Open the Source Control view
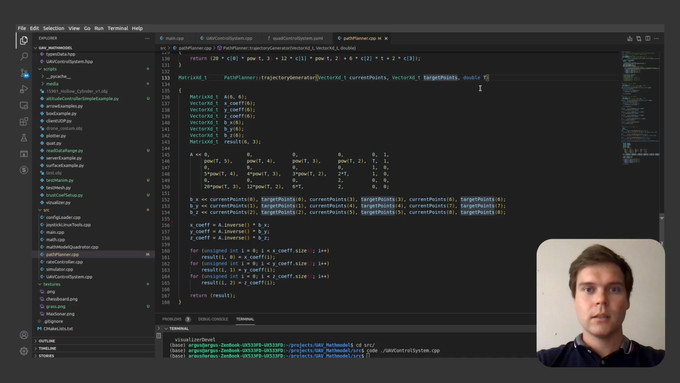Image resolution: width=680 pixels, height=383 pixels. click(24, 73)
